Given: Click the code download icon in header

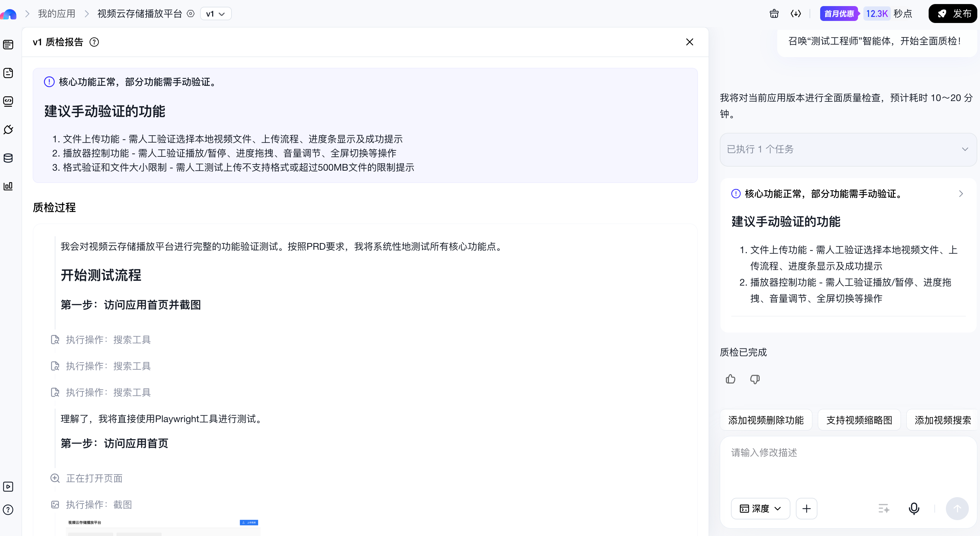Looking at the screenshot, I should (795, 14).
